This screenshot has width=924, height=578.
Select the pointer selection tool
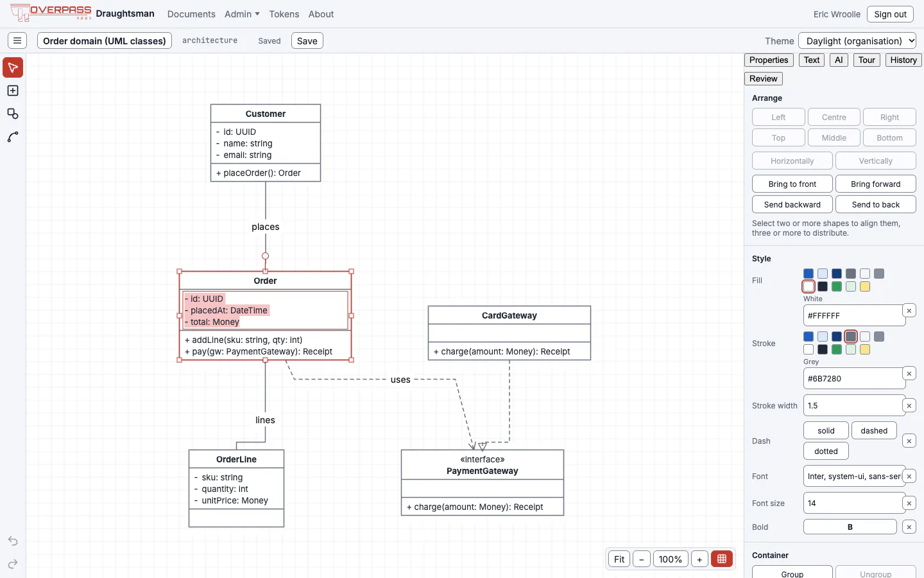tap(13, 67)
